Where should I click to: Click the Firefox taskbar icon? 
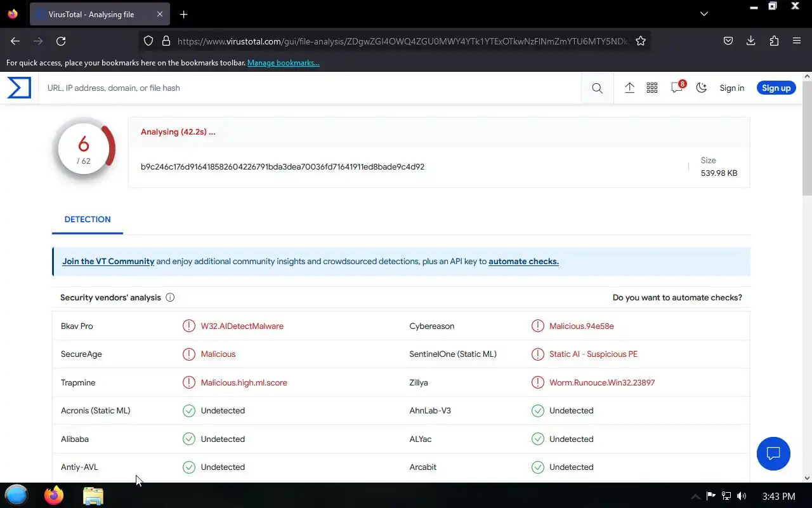coord(54,495)
